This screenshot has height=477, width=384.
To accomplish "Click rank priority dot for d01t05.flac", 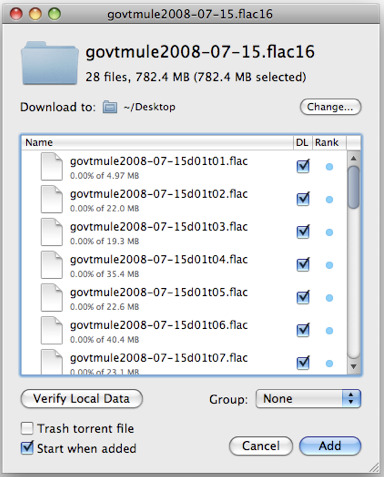I will pos(329,298).
